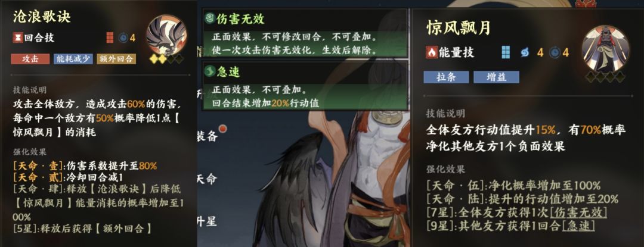Open the underlined 急速 keyword link

pos(578,226)
